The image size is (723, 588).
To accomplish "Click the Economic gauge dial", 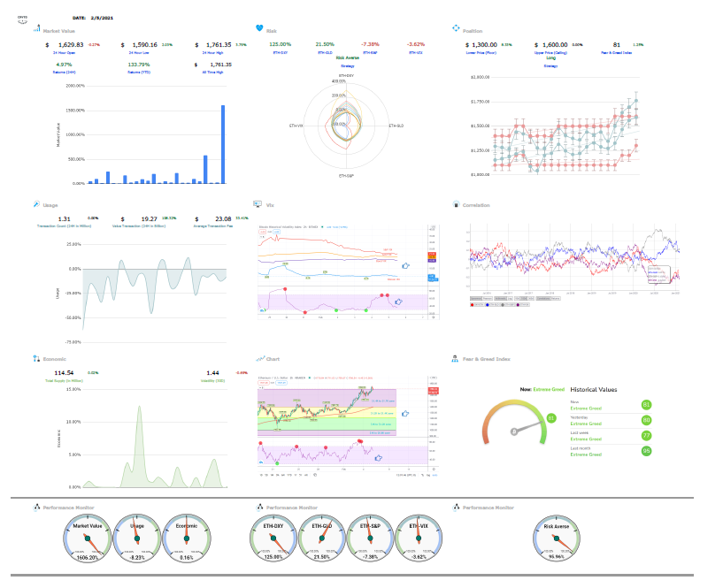I will tap(187, 538).
